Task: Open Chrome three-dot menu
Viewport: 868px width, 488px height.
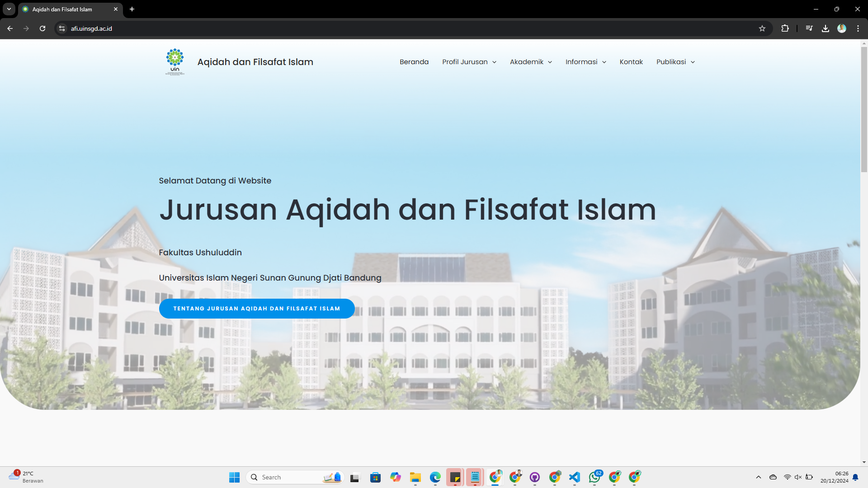Action: (858, 28)
